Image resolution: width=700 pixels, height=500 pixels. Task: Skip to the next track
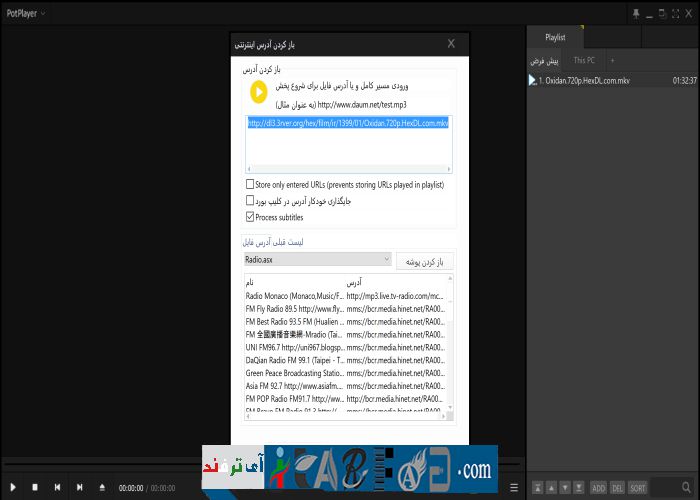(x=78, y=487)
